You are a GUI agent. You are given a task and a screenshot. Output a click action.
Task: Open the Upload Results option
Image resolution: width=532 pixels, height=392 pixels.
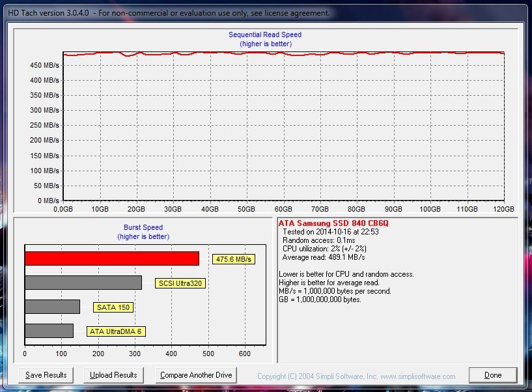(x=113, y=375)
